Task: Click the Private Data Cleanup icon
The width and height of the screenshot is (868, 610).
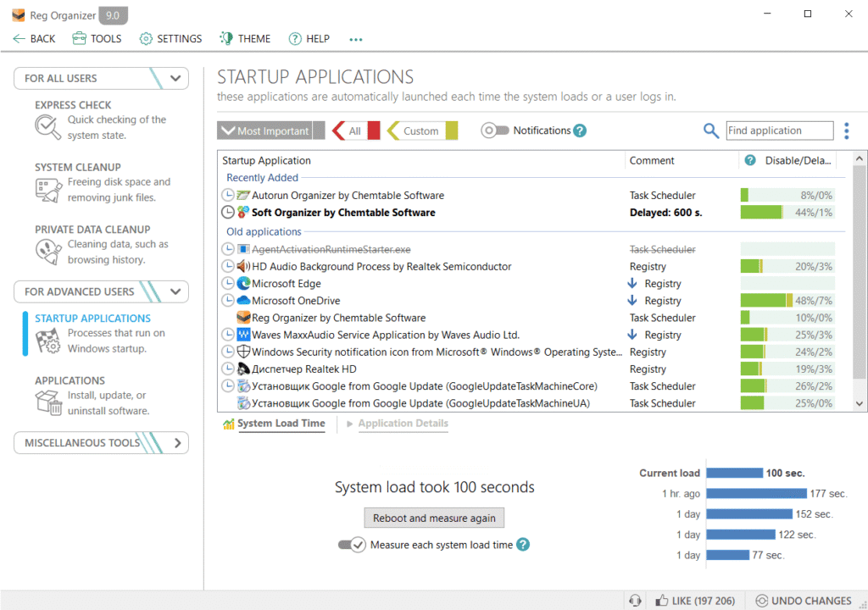Action: coord(48,252)
